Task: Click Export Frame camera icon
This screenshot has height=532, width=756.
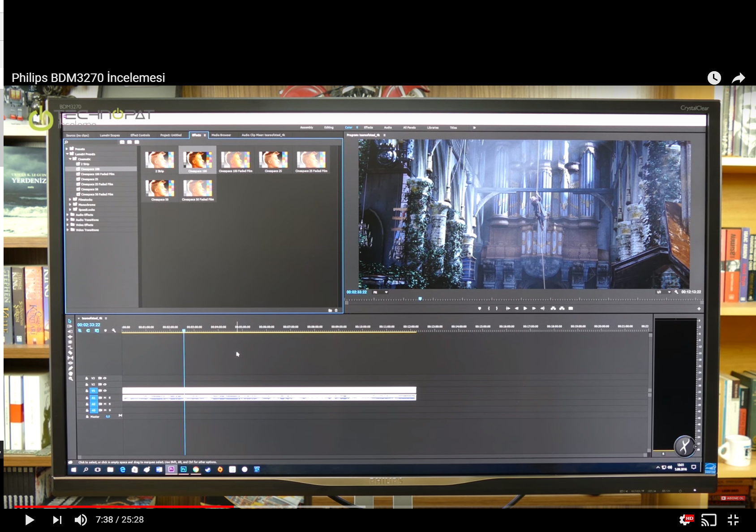Action: point(571,309)
